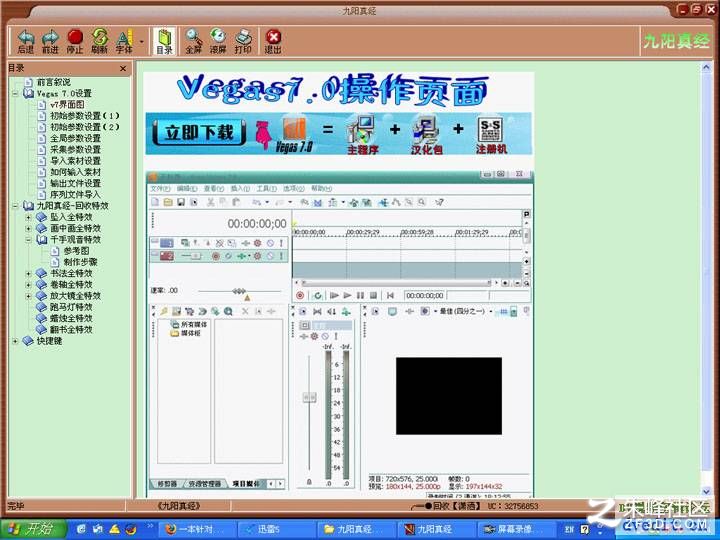720x540 pixels.
Task: Click the 注册机 icon in the banner
Action: (490, 134)
